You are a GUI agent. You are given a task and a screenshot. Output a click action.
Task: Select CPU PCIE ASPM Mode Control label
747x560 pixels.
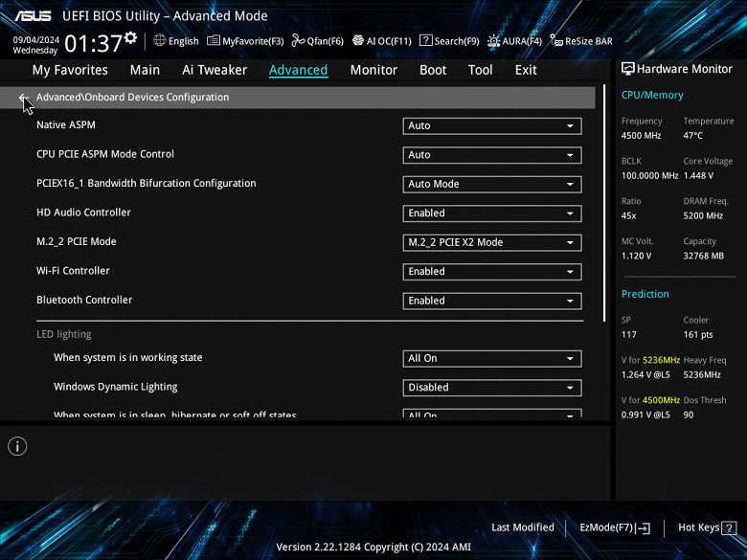(105, 154)
